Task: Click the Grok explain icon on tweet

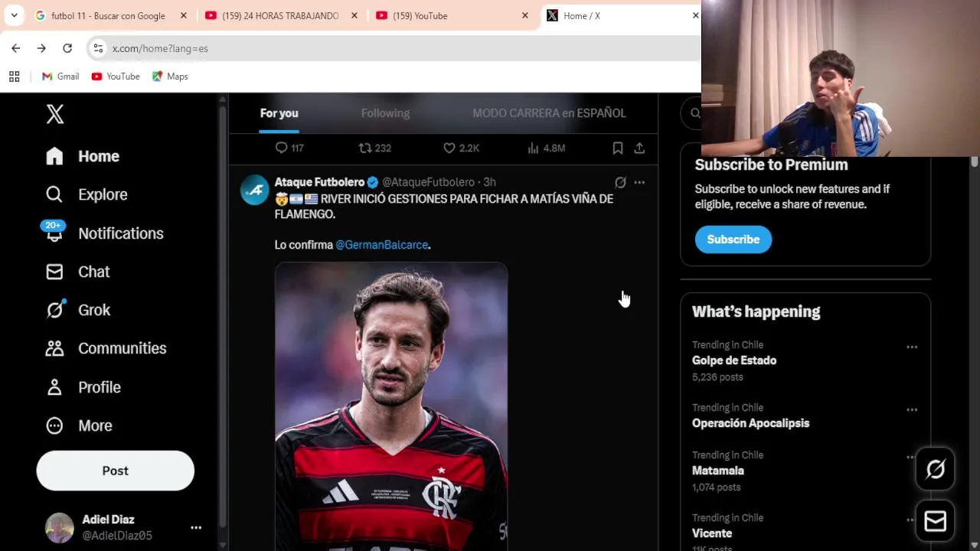Action: tap(620, 182)
